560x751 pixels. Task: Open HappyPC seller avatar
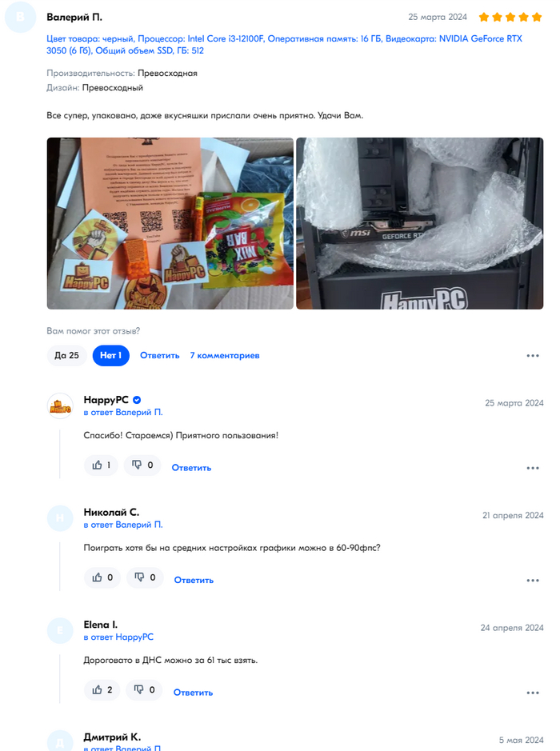click(60, 406)
